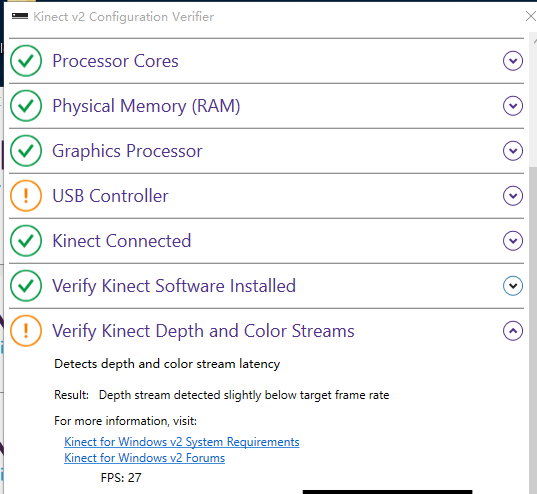Click the USB Controller heading text
Viewport: 537px width, 494px height.
coord(110,196)
